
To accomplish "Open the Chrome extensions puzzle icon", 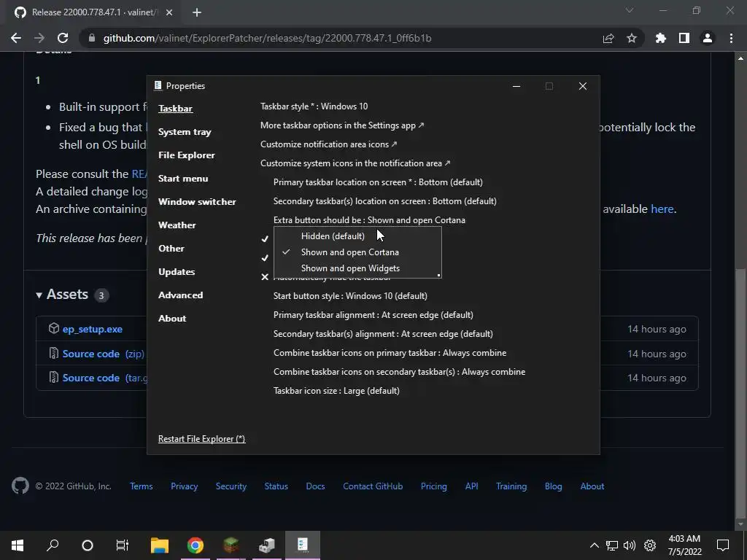I will click(660, 38).
